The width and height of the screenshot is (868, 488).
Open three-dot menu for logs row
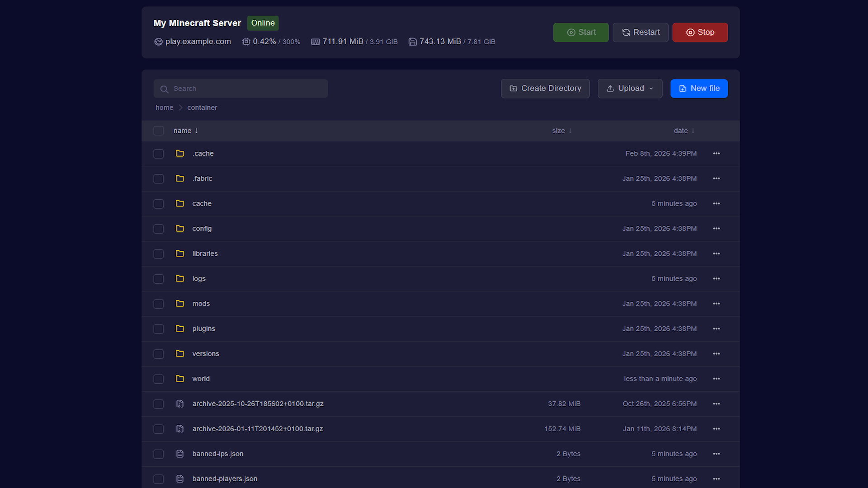tap(716, 279)
